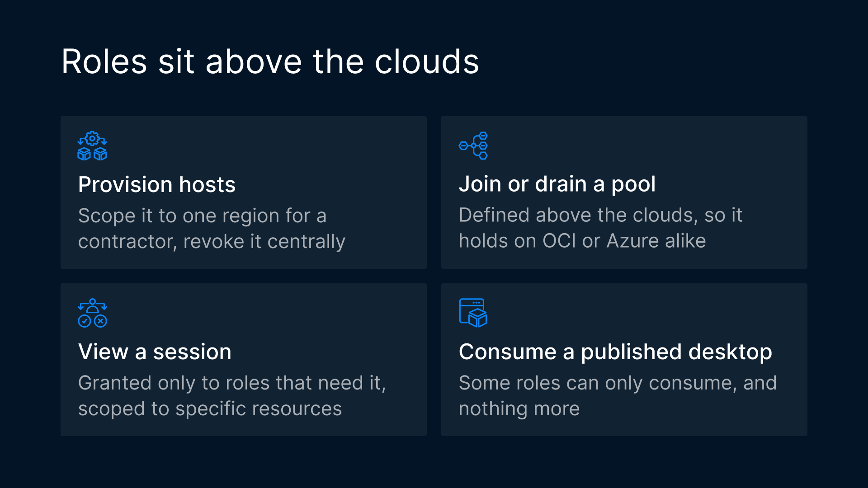Click the Join or drain a pool node icon
The width and height of the screenshot is (868, 488).
coord(473,145)
